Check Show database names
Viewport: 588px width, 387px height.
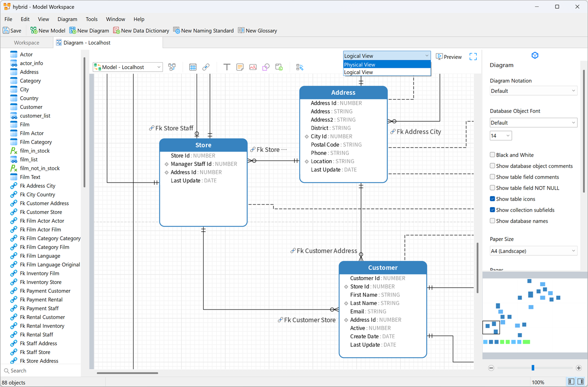492,221
